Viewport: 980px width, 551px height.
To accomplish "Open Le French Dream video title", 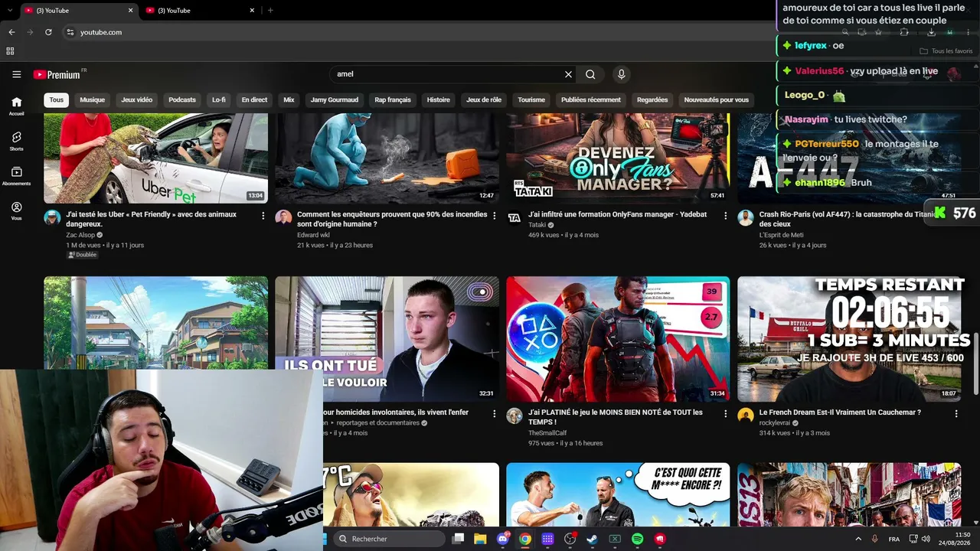I will coord(840,412).
